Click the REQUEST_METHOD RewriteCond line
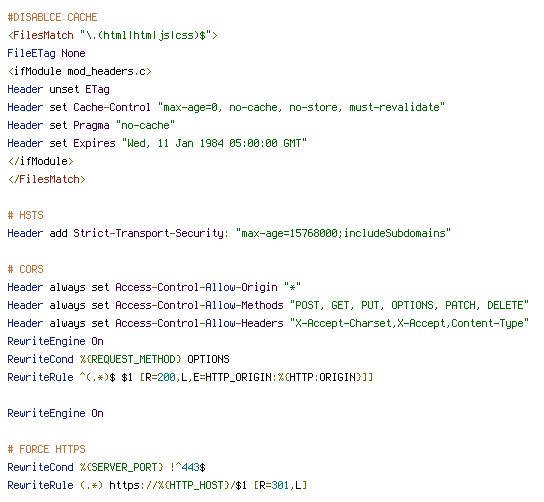Viewport: 544px width, 502px height. tap(118, 359)
